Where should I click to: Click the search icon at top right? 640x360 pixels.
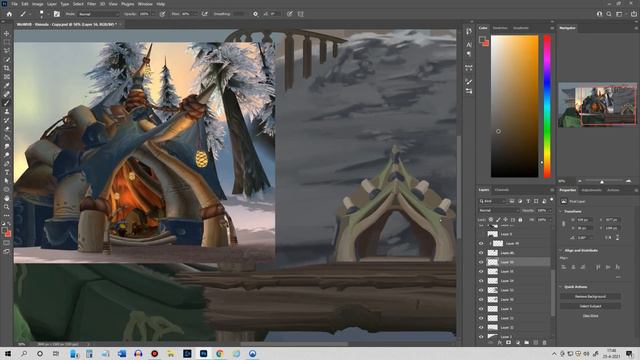(609, 14)
